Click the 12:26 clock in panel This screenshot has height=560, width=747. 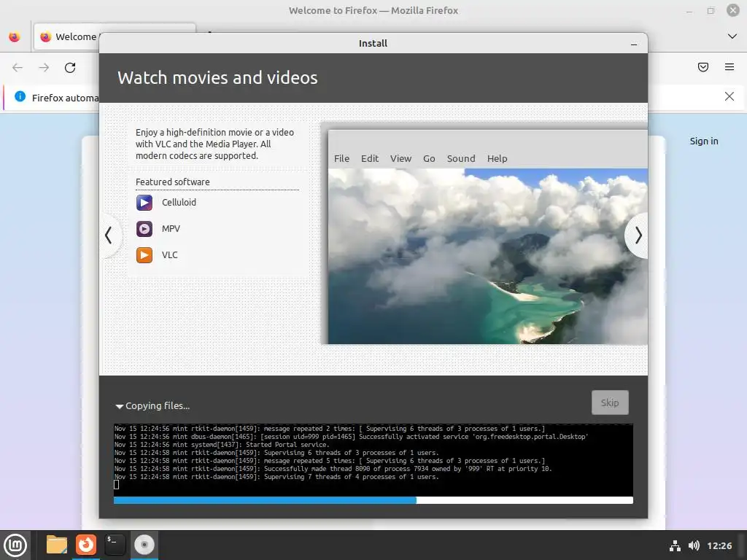tap(719, 545)
